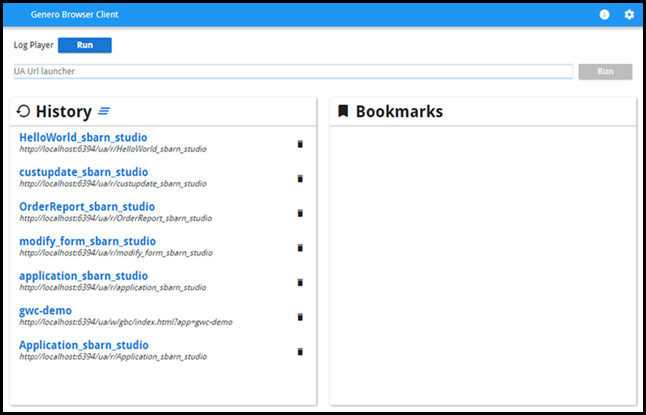The image size is (646, 415).
Task: Delete gwc-demo history entry
Action: [299, 317]
